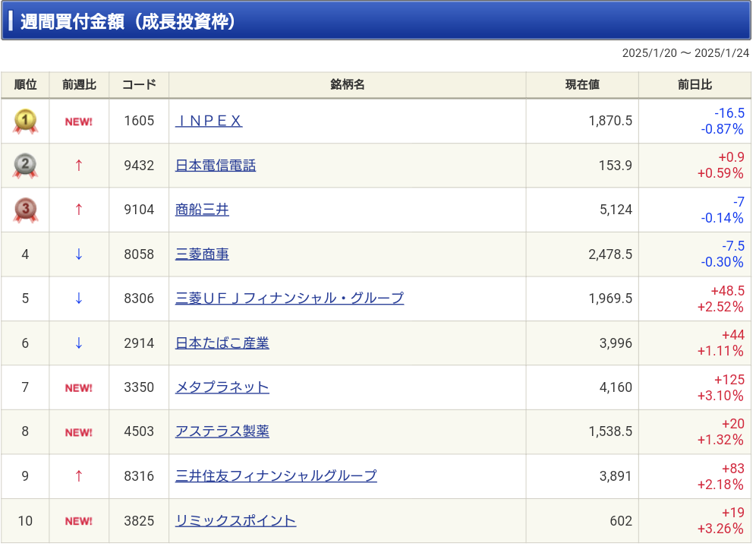Click the current price 153.9
This screenshot has height=556, width=756.
tap(616, 166)
